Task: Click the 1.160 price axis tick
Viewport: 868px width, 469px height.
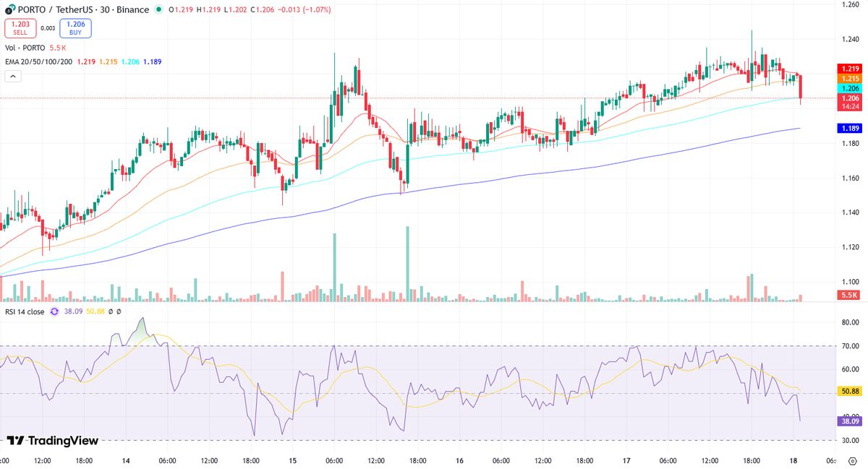Action: [849, 178]
